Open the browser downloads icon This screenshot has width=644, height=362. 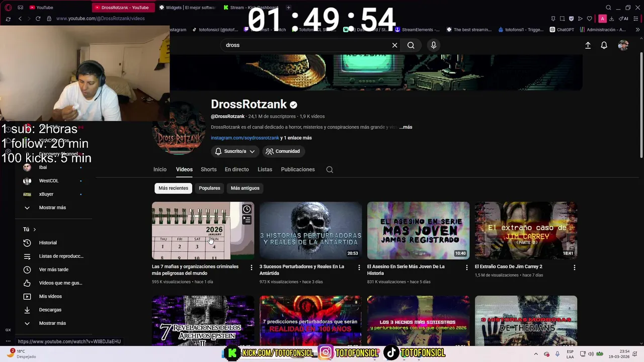pyautogui.click(x=611, y=19)
